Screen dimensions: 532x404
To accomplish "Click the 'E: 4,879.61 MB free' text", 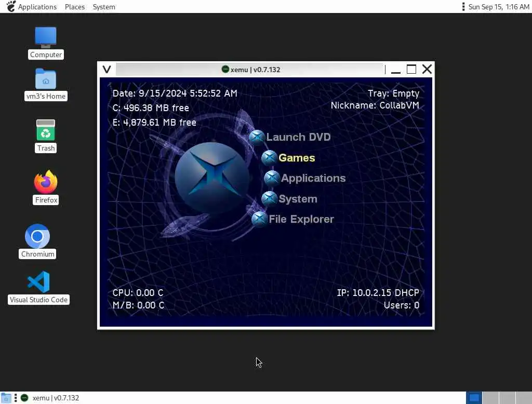I will 154,123.
